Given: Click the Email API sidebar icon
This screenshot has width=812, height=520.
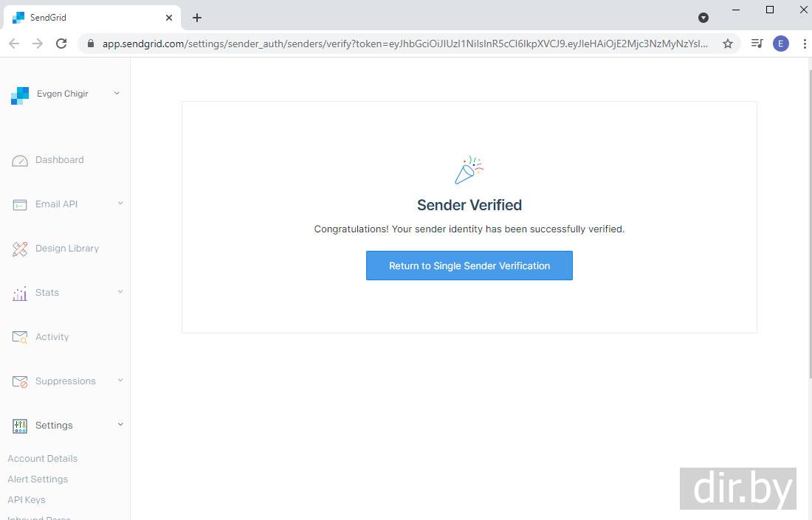Looking at the screenshot, I should [20, 205].
